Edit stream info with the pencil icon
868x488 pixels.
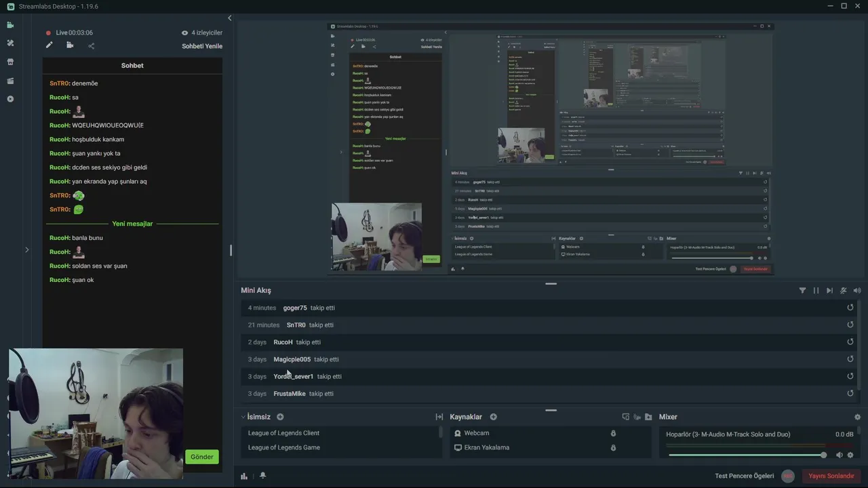point(49,45)
